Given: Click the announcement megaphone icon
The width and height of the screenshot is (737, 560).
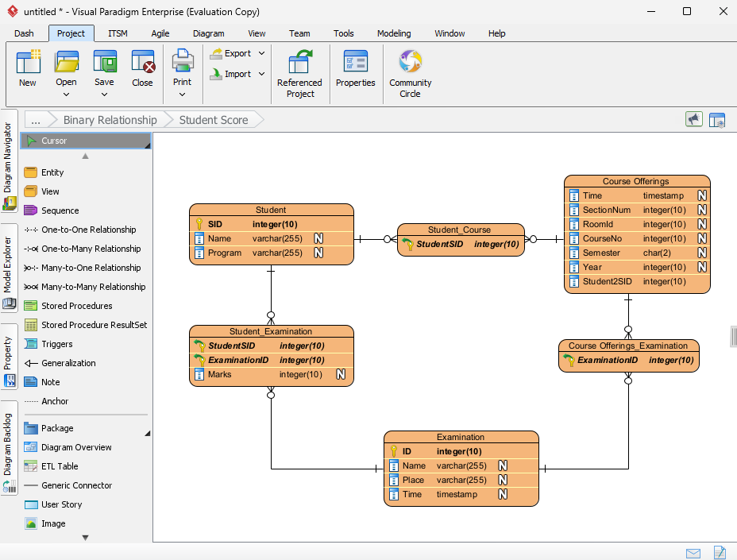Looking at the screenshot, I should [x=694, y=119].
